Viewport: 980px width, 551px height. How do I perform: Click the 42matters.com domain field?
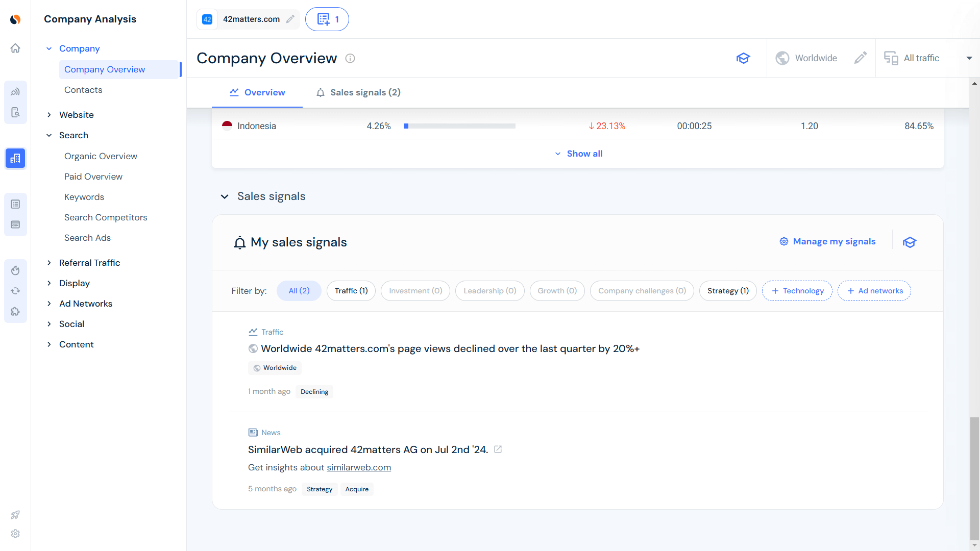(251, 19)
